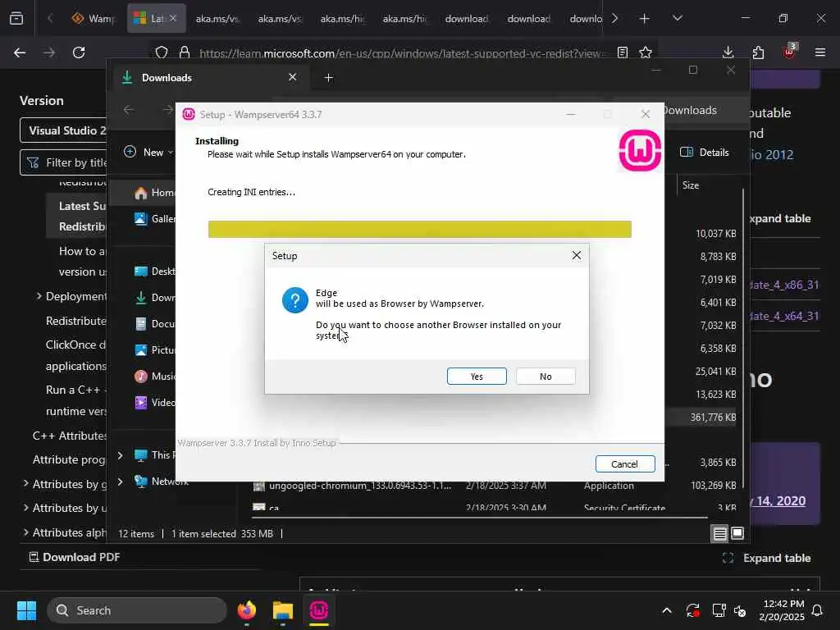Switch to the first aka.ms/vs tab

click(x=217, y=18)
